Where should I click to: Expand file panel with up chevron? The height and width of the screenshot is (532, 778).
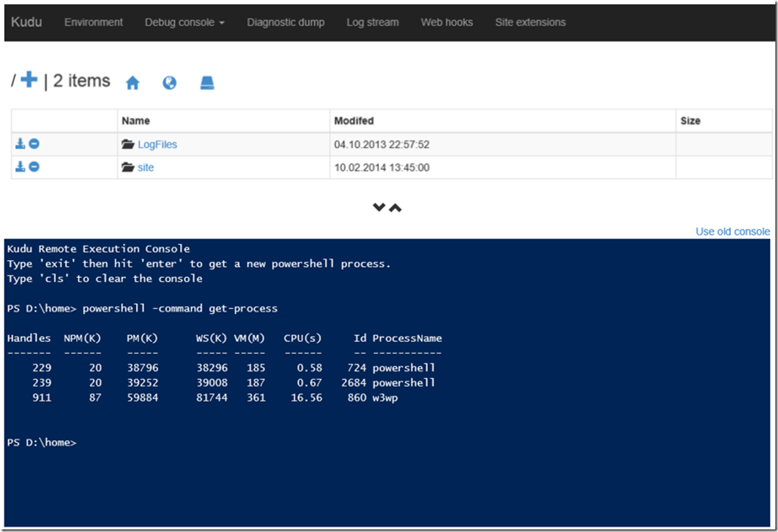click(x=395, y=208)
